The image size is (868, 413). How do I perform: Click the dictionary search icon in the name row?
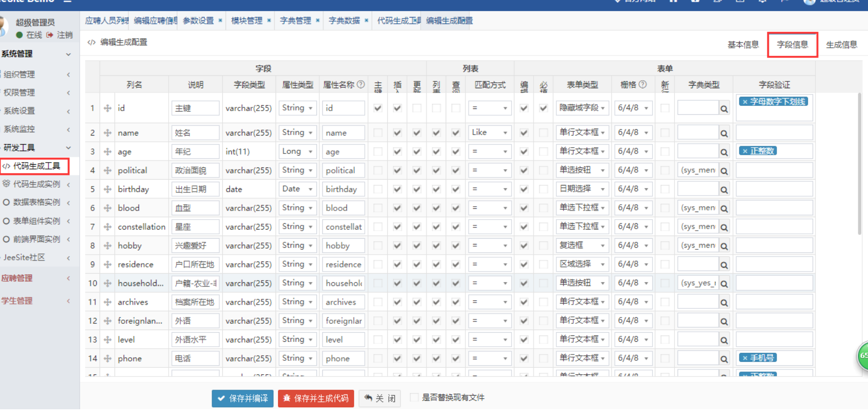click(724, 133)
